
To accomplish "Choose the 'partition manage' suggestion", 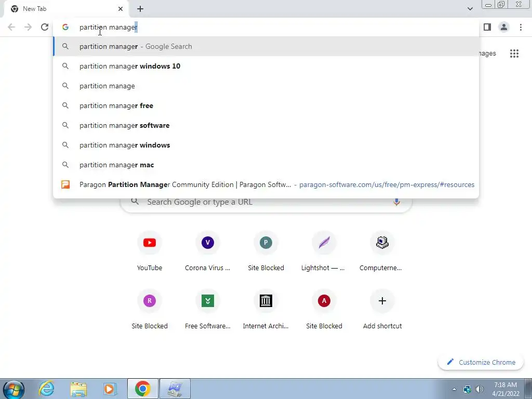I will [x=266, y=86].
